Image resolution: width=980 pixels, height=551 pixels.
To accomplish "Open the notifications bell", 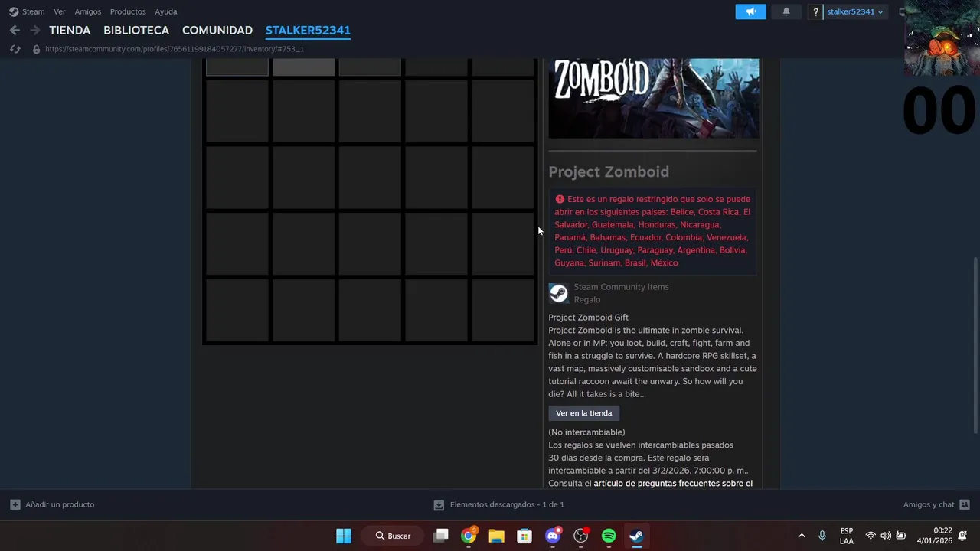I will click(786, 11).
